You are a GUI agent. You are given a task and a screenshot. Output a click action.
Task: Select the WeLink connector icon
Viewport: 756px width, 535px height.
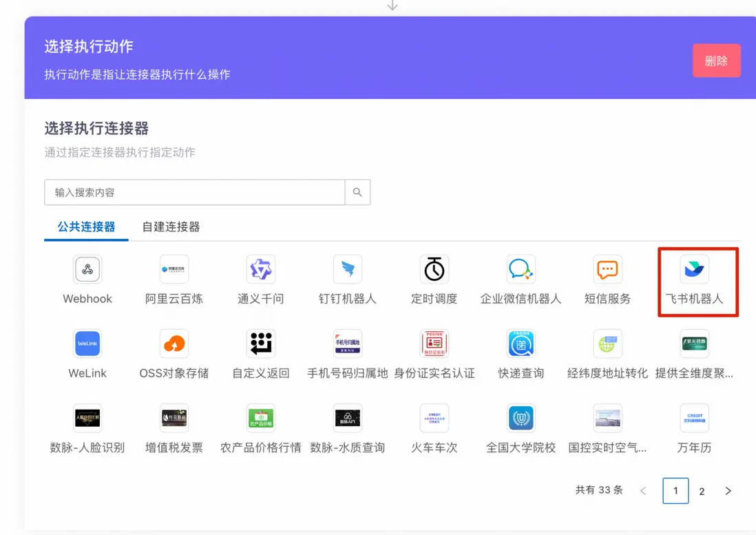(x=87, y=343)
